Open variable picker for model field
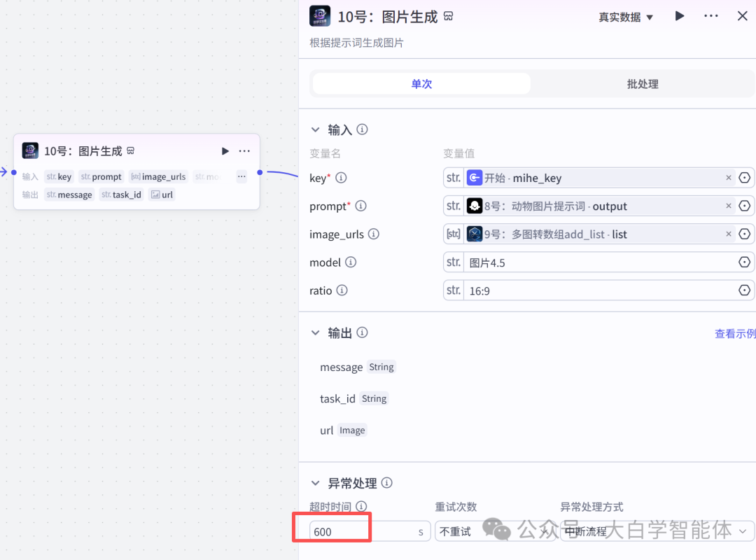756x560 pixels. 744,262
